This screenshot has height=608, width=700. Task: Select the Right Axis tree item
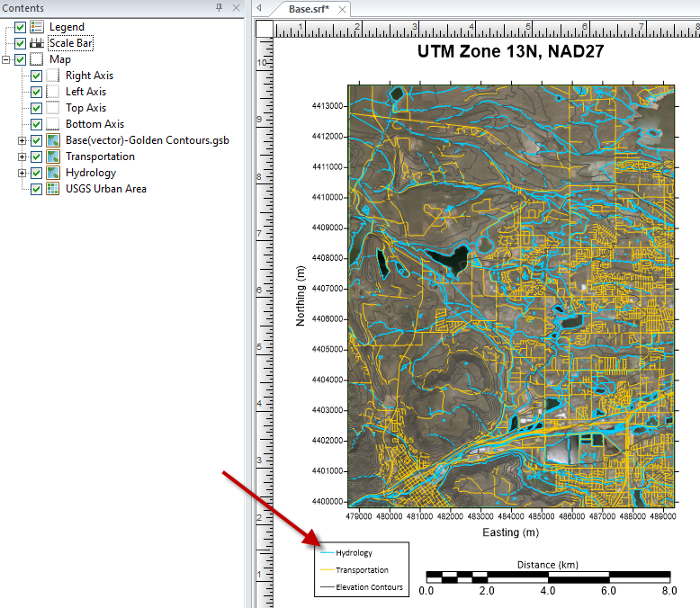click(x=89, y=76)
